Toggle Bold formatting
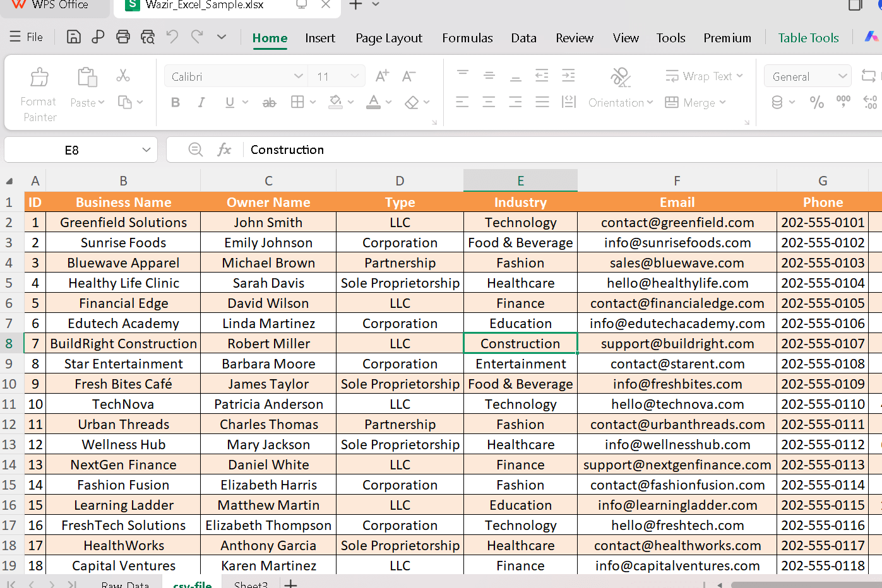The image size is (882, 588). tap(176, 102)
